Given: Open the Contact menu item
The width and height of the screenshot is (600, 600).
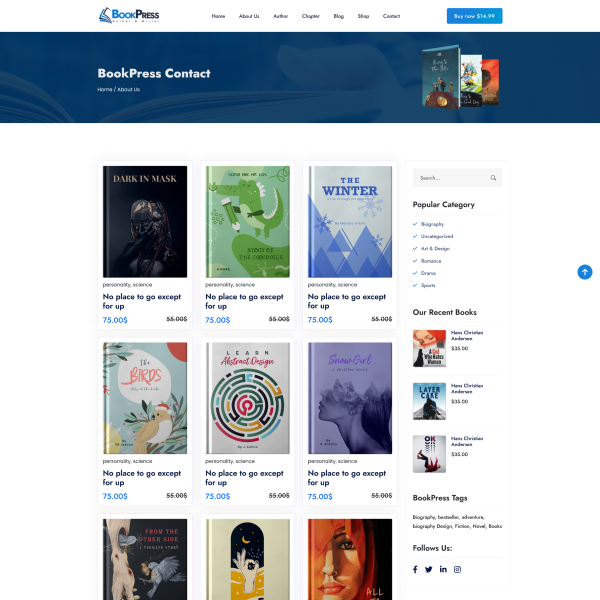Looking at the screenshot, I should pos(391,16).
